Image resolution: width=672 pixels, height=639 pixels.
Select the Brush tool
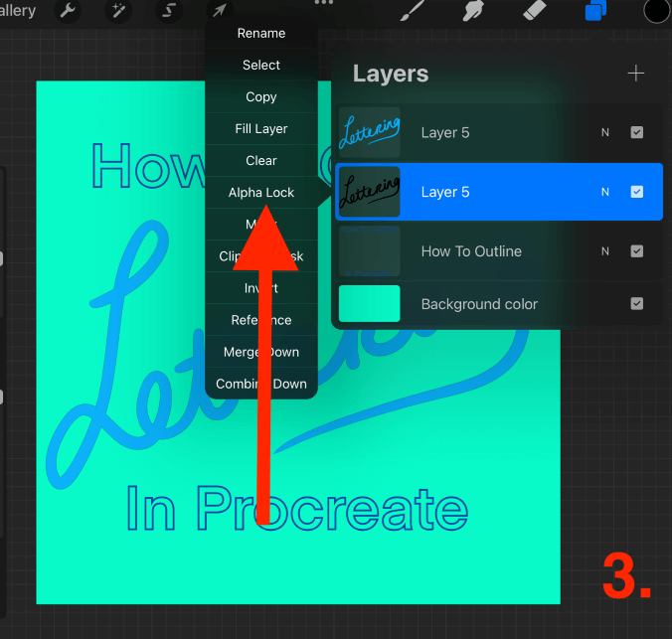click(413, 10)
